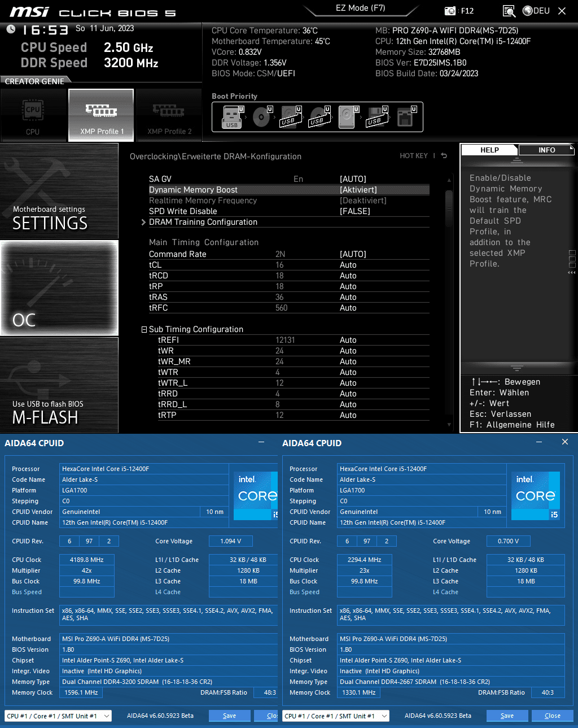Activate the XMP Profile 2 memory tile
Image resolution: width=578 pixels, height=728 pixels.
pyautogui.click(x=169, y=115)
